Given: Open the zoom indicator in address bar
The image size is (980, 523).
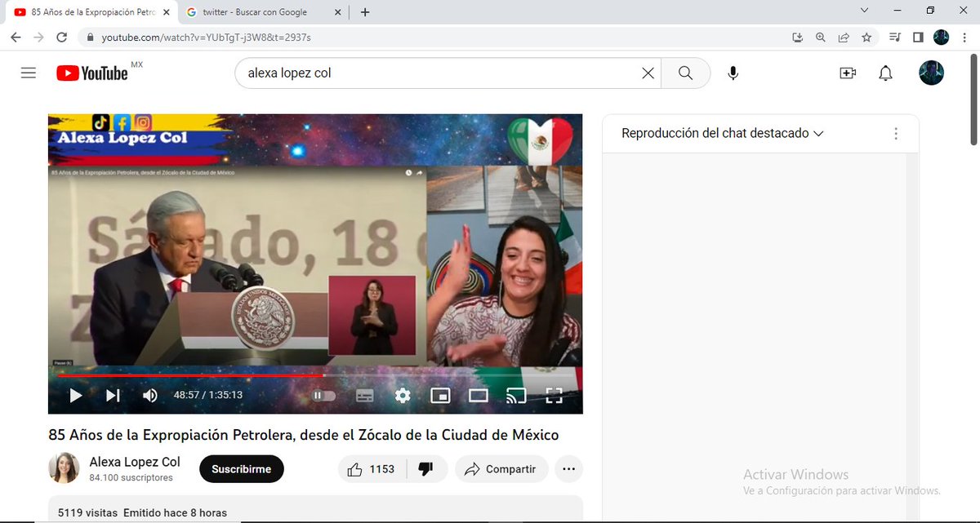Looking at the screenshot, I should coord(821,38).
